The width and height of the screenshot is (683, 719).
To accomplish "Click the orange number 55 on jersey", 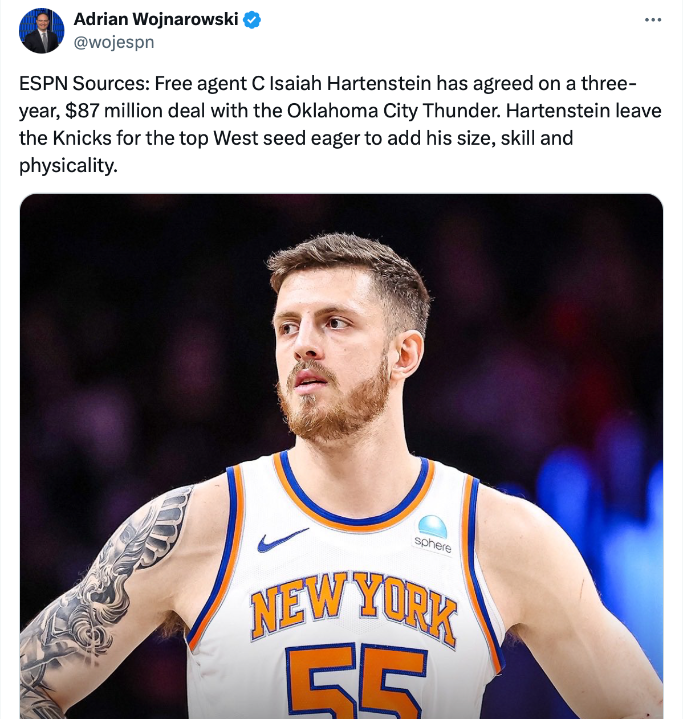I will pyautogui.click(x=355, y=681).
